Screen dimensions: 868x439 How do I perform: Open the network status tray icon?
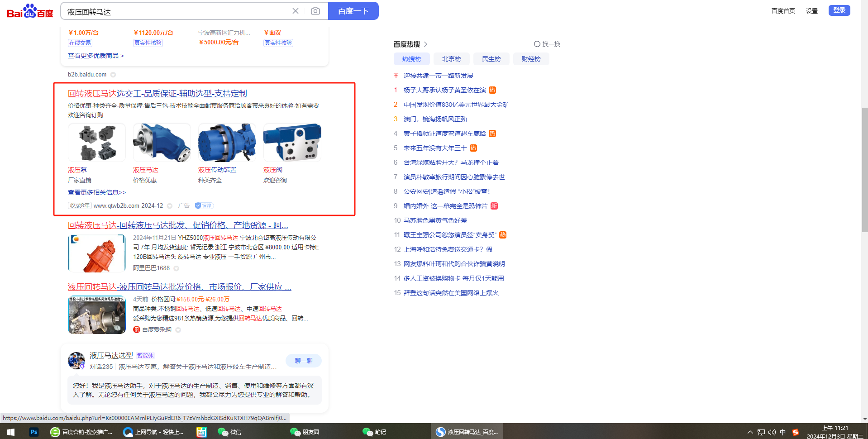761,432
